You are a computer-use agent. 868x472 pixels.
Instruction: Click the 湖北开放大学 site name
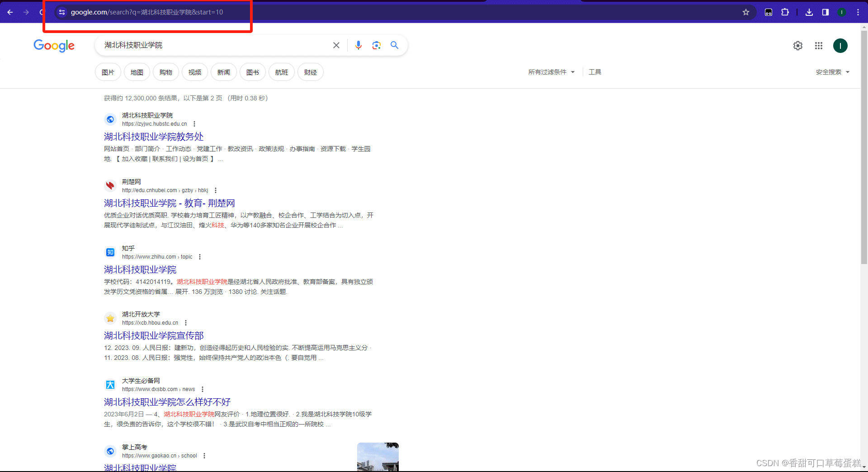[141, 314]
